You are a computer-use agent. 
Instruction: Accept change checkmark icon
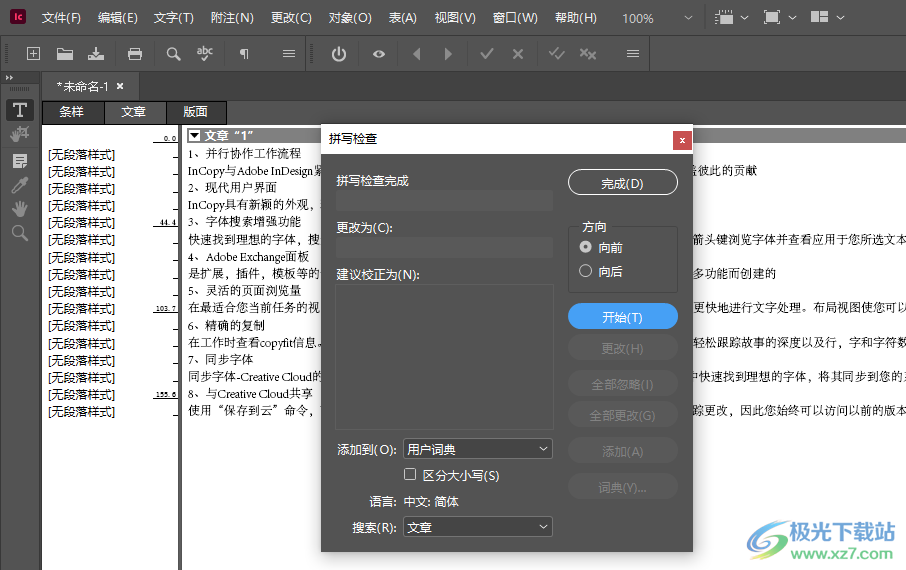click(x=487, y=54)
